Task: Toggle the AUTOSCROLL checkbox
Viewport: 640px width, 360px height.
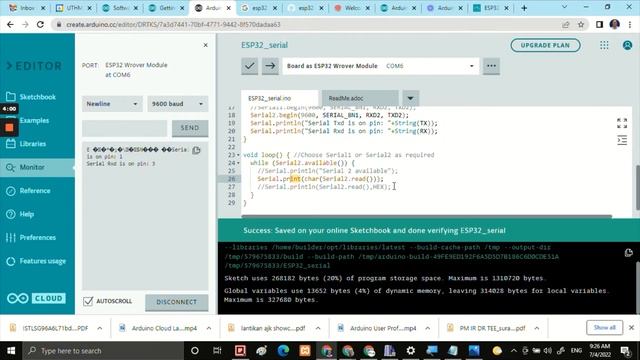Action: click(88, 301)
